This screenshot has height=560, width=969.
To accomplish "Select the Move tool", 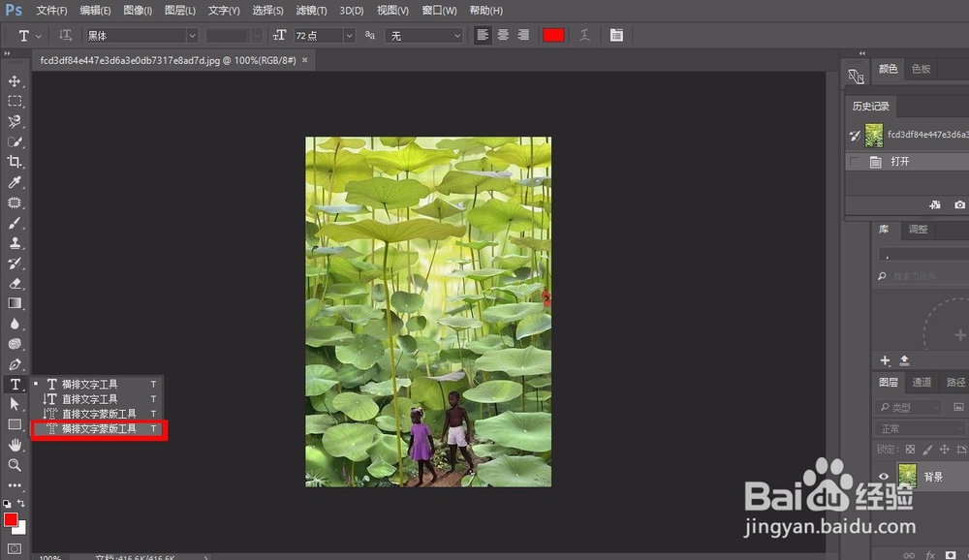I will pyautogui.click(x=15, y=81).
